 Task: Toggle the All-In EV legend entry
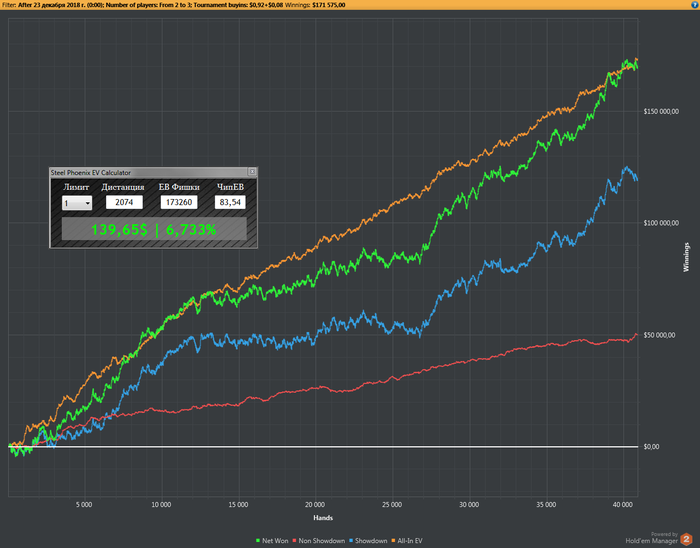tap(407, 540)
